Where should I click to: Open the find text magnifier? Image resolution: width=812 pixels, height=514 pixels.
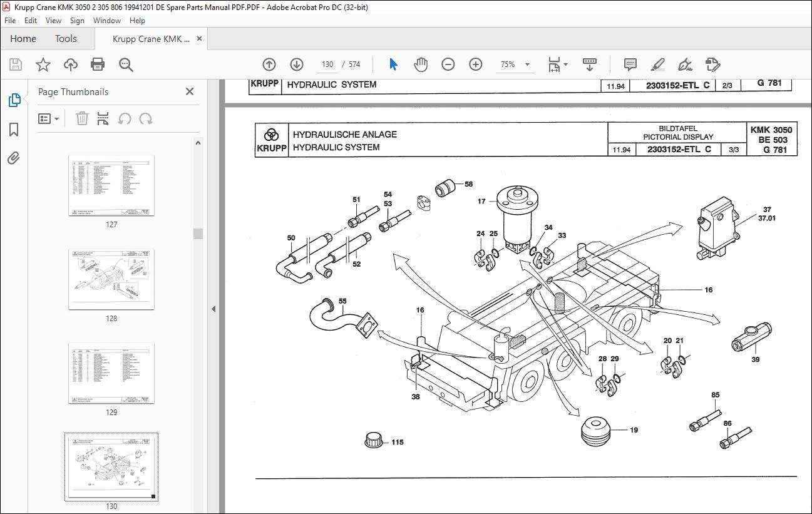[126, 64]
